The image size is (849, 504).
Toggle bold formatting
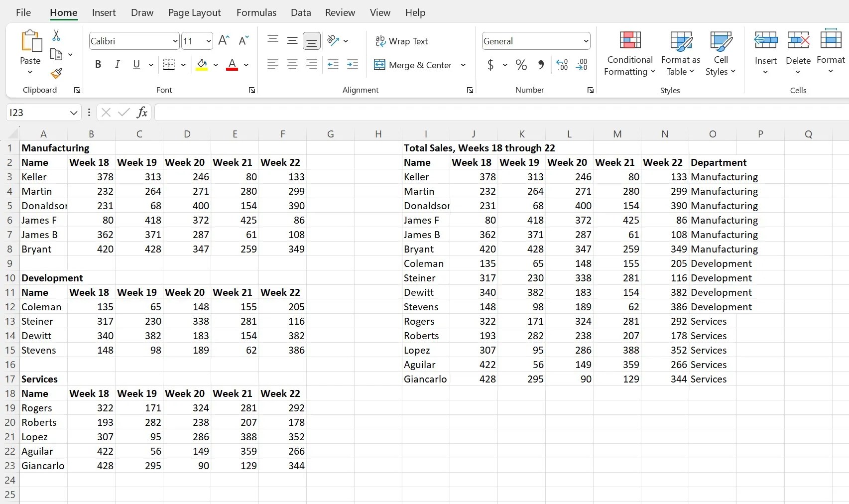click(98, 64)
